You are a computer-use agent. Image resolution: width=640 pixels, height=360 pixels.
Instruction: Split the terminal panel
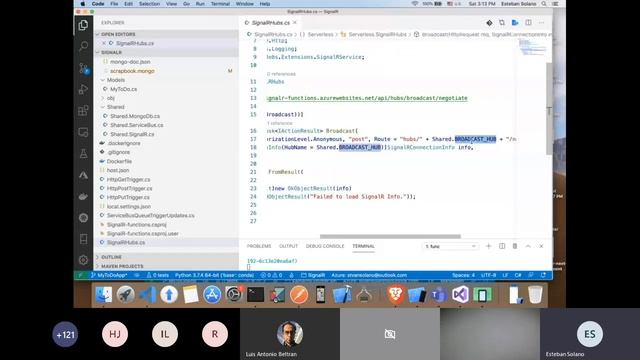tap(502, 246)
